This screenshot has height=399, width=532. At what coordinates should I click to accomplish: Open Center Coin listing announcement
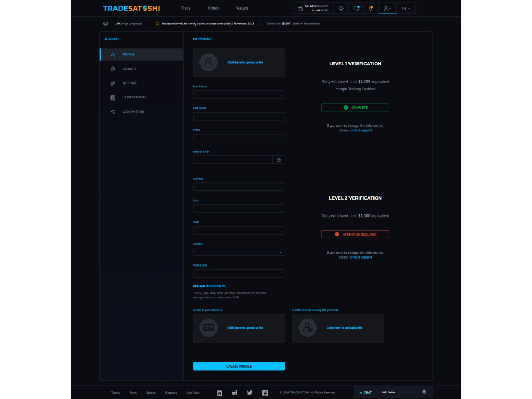coord(293,24)
